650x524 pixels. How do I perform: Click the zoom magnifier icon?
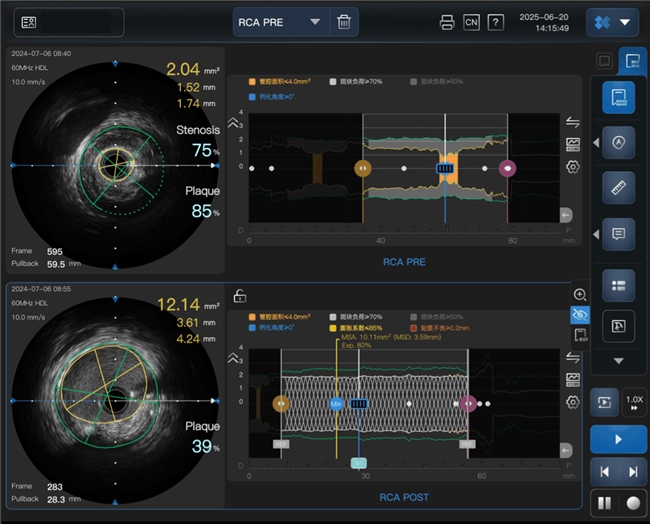pos(580,294)
